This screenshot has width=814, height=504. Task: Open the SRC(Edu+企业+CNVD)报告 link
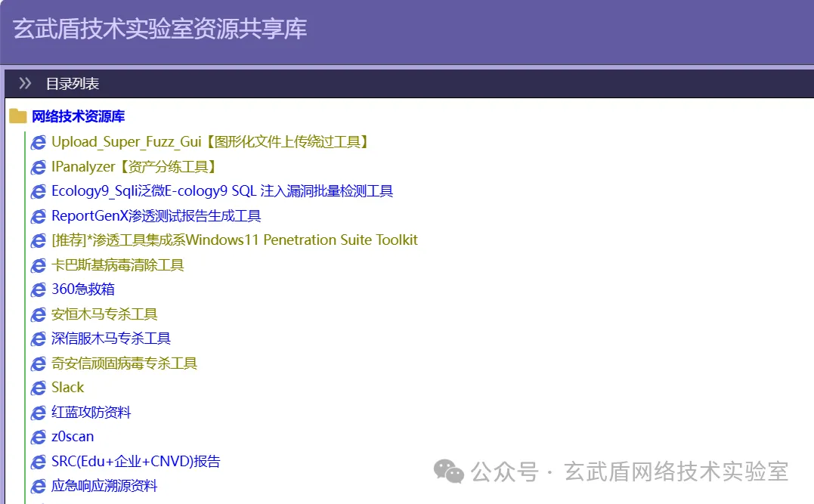pos(136,462)
